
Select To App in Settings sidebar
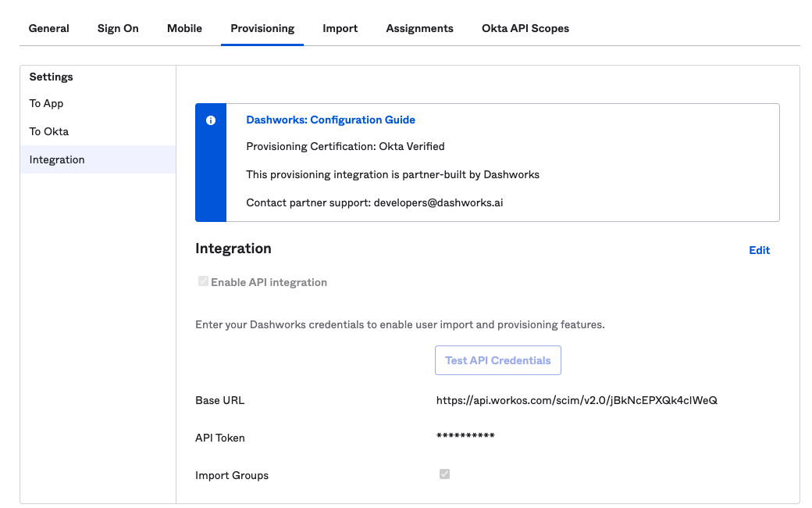tap(47, 103)
